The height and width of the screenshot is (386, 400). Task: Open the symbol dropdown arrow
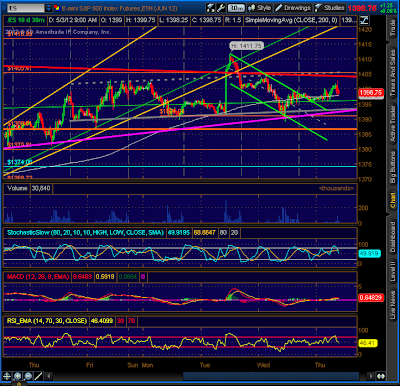pos(49,8)
